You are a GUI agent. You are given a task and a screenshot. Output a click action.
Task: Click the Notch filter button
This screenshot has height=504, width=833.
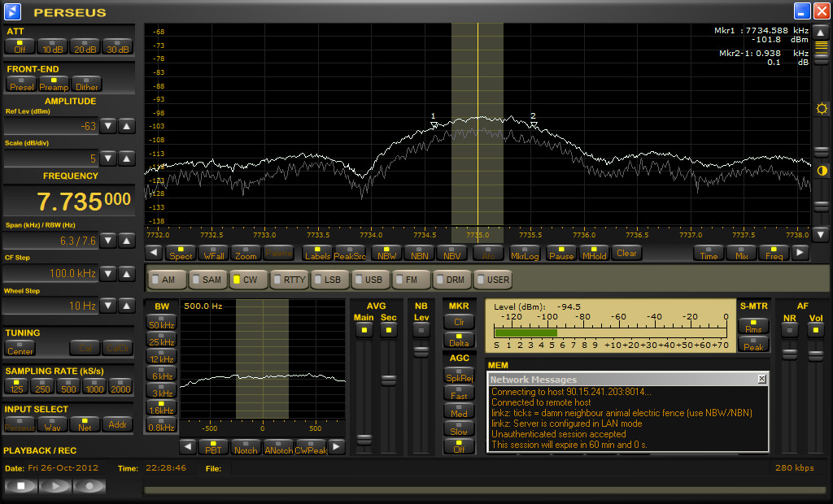(x=246, y=446)
